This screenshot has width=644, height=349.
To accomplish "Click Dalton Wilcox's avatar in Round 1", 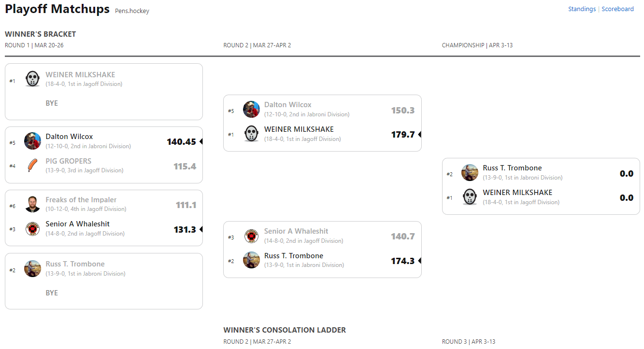I will [32, 141].
